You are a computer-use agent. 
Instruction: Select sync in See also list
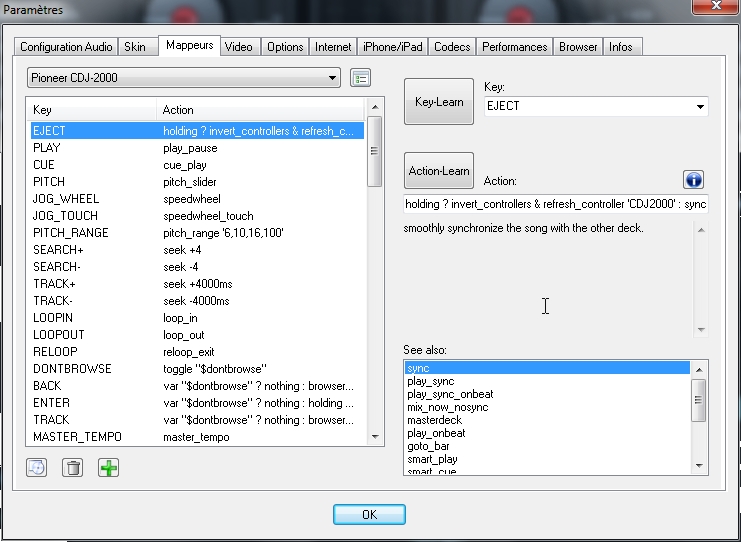point(547,368)
